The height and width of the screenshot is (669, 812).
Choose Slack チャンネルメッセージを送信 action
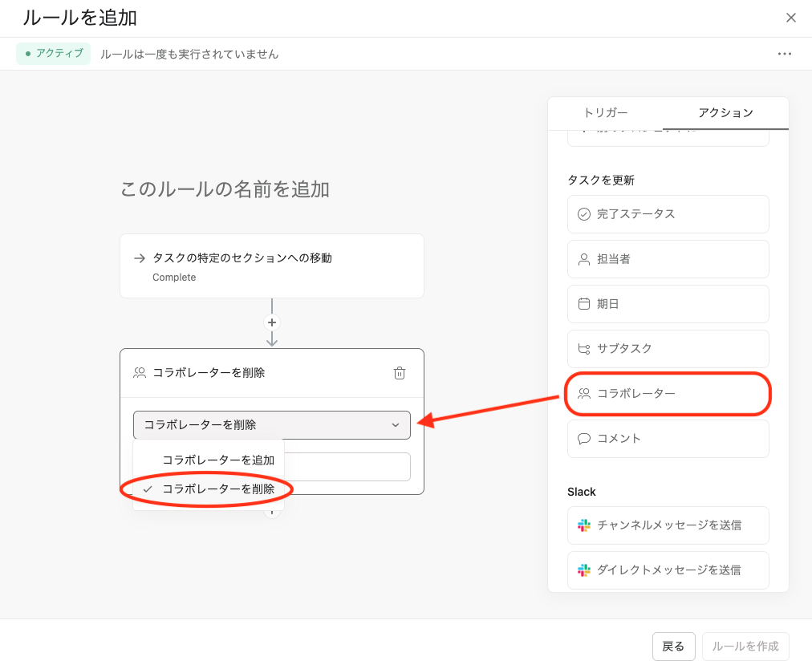(x=668, y=525)
